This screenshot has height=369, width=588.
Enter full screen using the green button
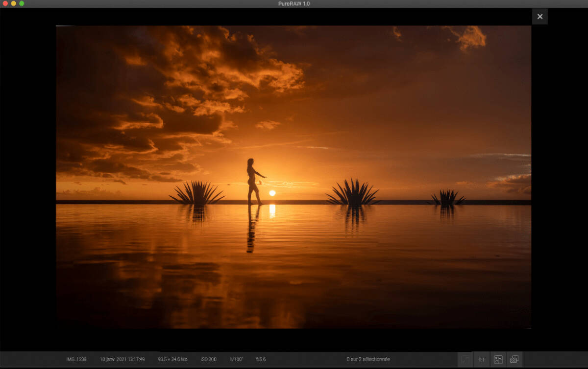coord(22,3)
